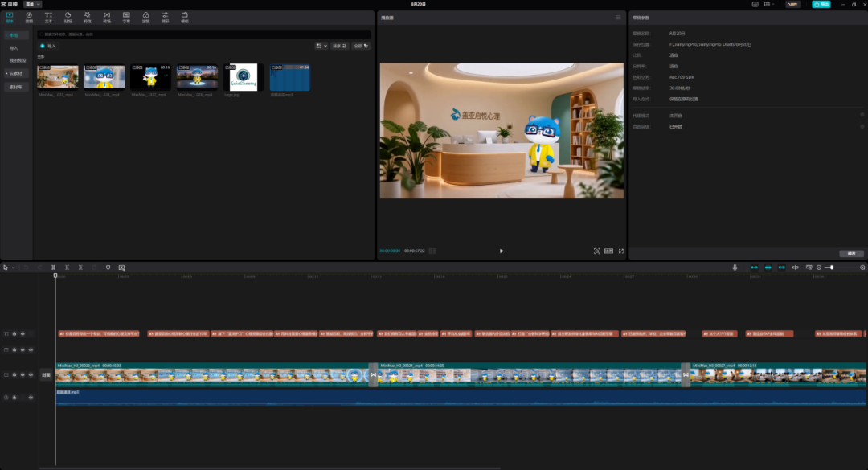Lock the text subtitle track
This screenshot has width=868, height=470.
(14, 333)
